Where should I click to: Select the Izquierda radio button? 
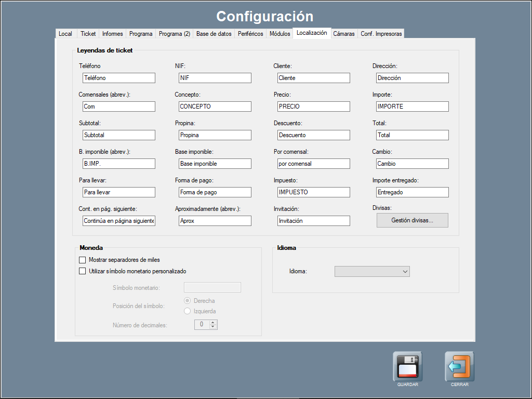pos(188,311)
